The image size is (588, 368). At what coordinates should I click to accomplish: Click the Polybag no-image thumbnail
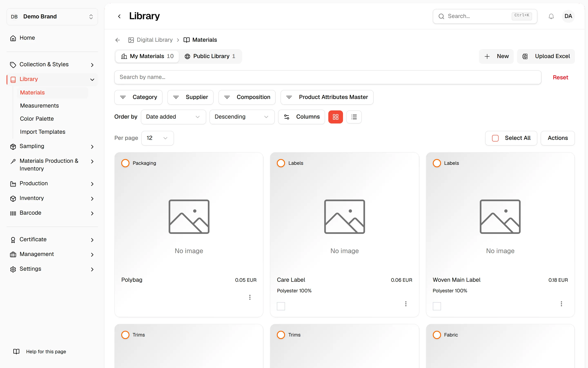189,217
